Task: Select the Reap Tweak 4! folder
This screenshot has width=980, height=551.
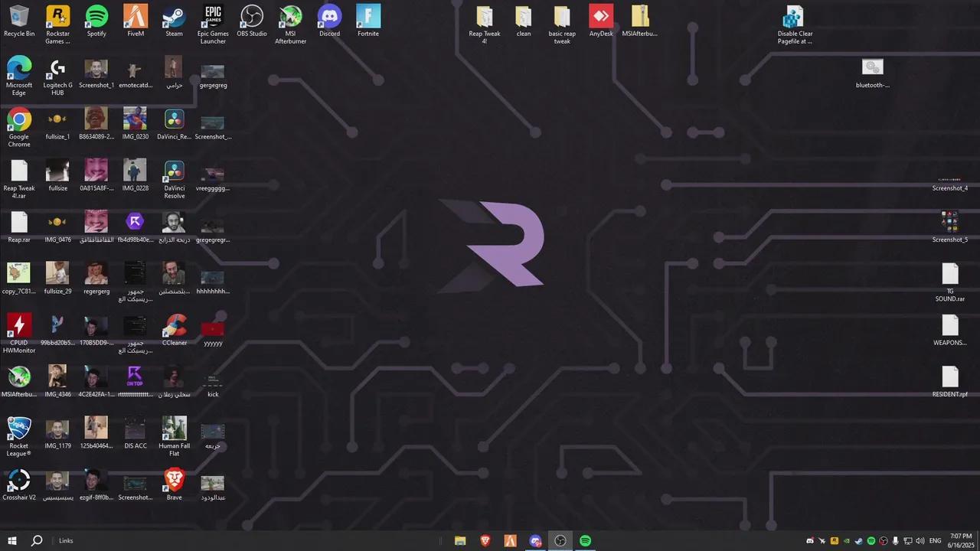Action: click(485, 24)
